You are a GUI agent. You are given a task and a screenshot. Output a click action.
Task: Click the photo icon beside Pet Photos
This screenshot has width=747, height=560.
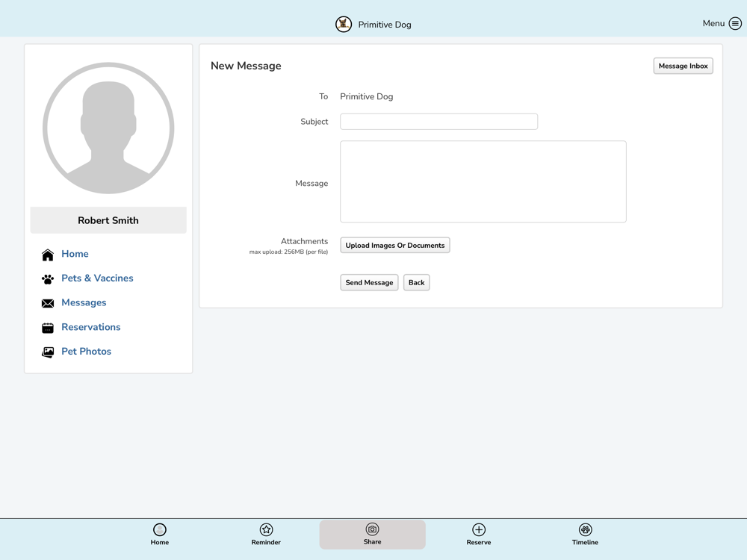[x=48, y=352]
